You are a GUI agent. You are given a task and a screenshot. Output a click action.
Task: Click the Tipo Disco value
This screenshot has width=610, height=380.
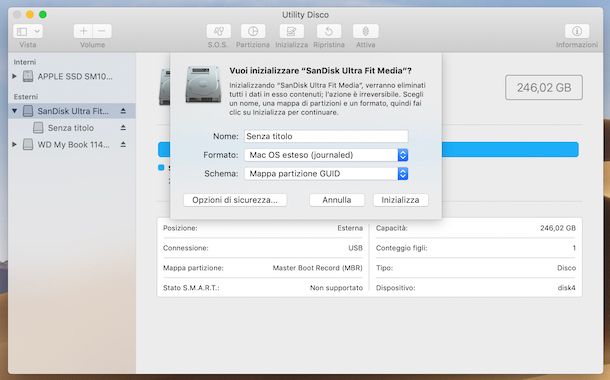[566, 268]
